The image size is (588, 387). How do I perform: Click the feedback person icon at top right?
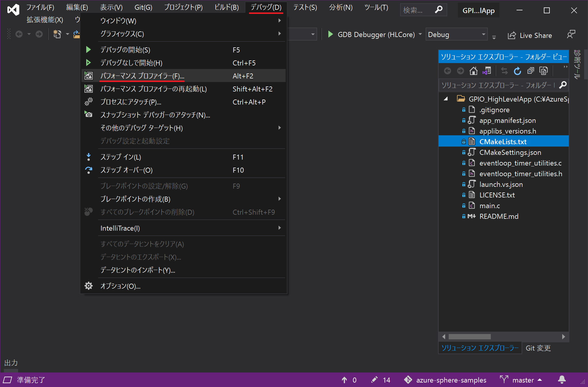(x=571, y=35)
